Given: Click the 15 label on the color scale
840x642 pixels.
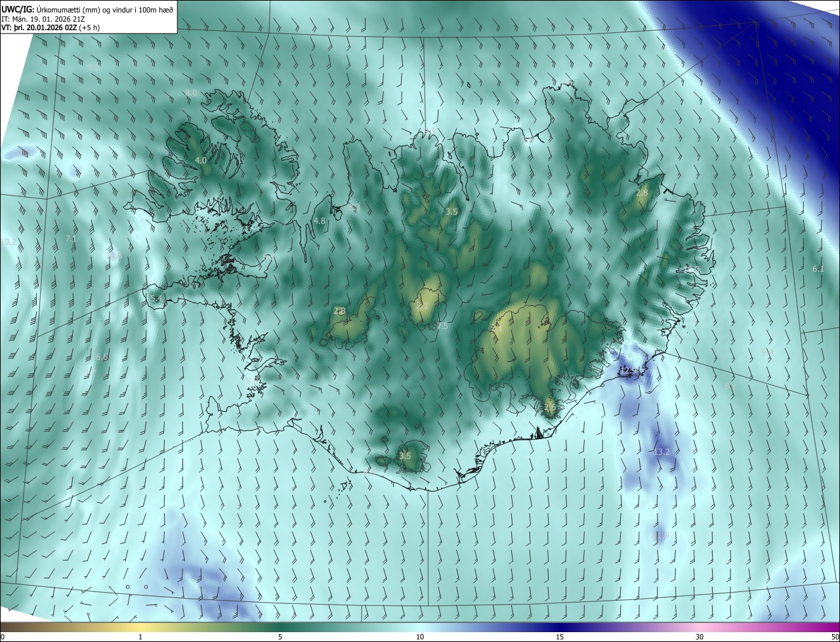Looking at the screenshot, I should [x=560, y=637].
